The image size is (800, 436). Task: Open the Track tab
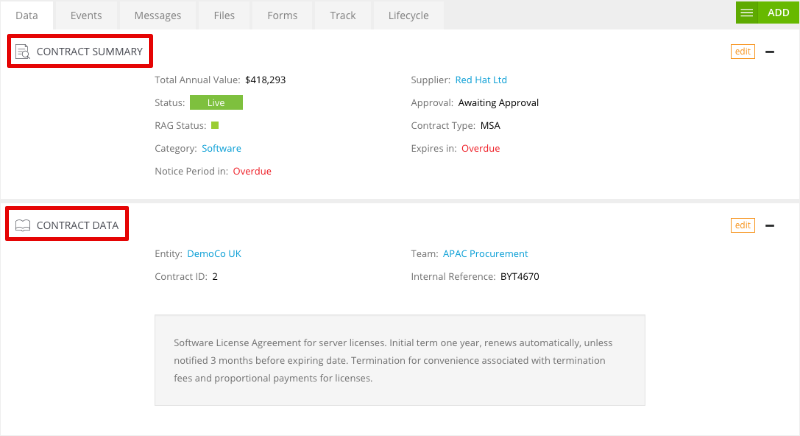click(x=343, y=15)
